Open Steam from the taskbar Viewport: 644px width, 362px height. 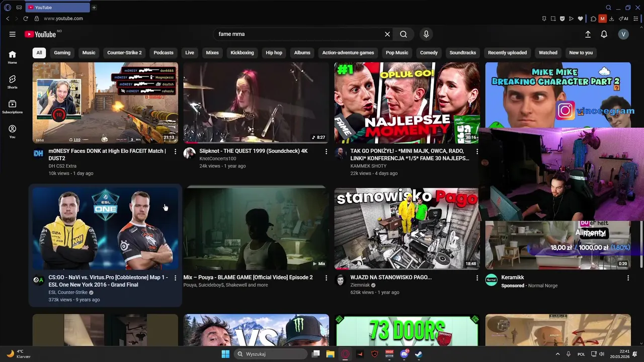pyautogui.click(x=419, y=354)
